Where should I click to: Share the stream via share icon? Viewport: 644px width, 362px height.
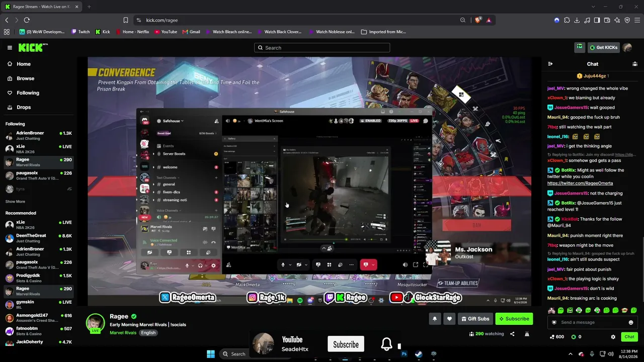click(x=512, y=334)
